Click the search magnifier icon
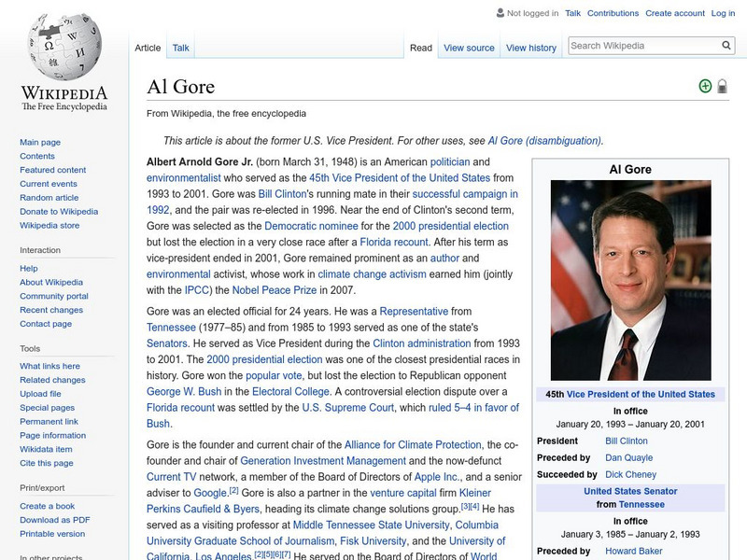747x560 pixels. 726,46
